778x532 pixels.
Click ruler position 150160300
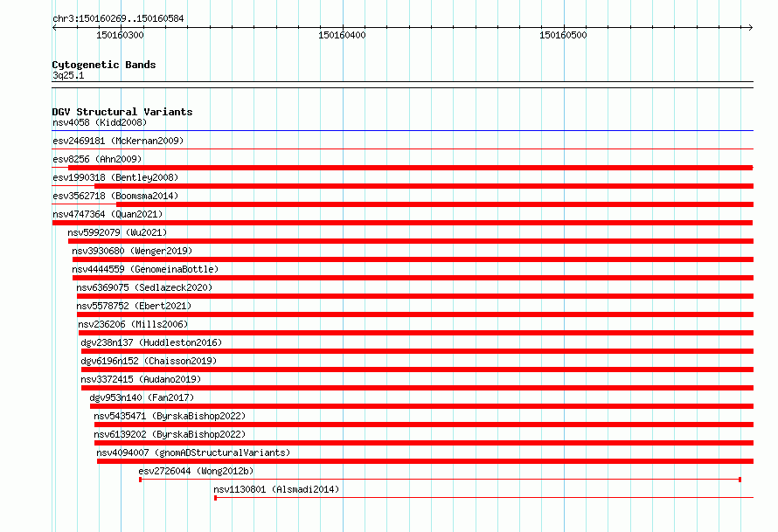[x=120, y=35]
